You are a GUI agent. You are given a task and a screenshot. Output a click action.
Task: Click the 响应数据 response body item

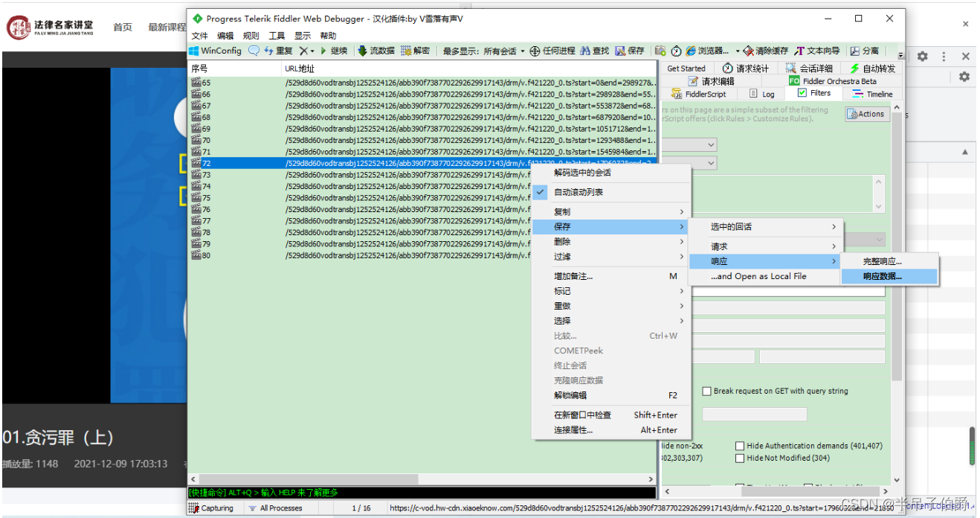[889, 276]
